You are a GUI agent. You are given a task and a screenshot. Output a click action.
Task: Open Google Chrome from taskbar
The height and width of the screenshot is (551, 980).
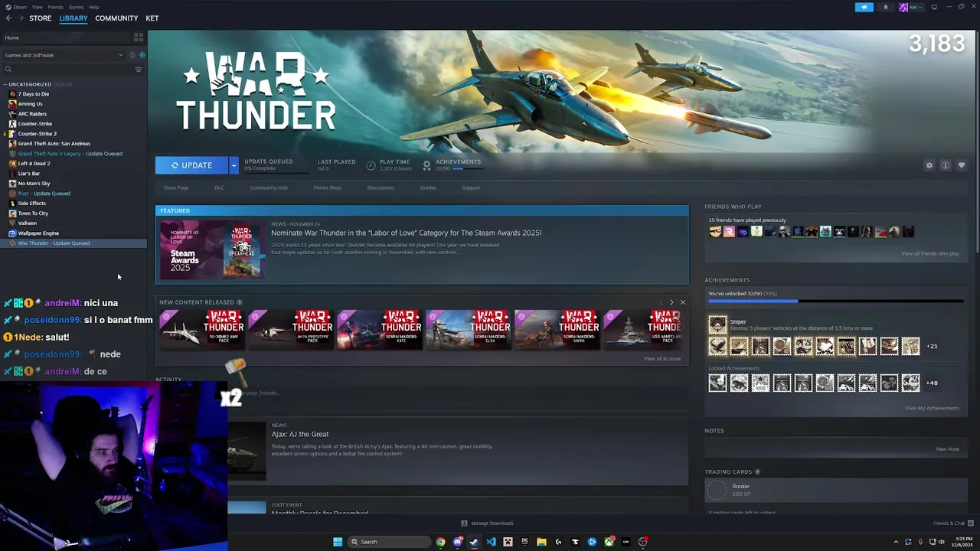point(440,542)
